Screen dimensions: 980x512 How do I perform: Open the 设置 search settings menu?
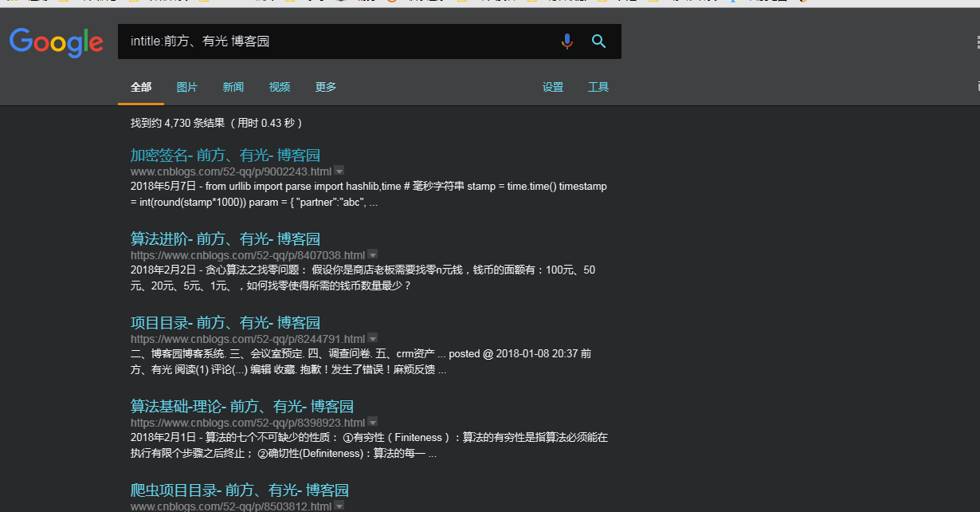click(x=553, y=87)
